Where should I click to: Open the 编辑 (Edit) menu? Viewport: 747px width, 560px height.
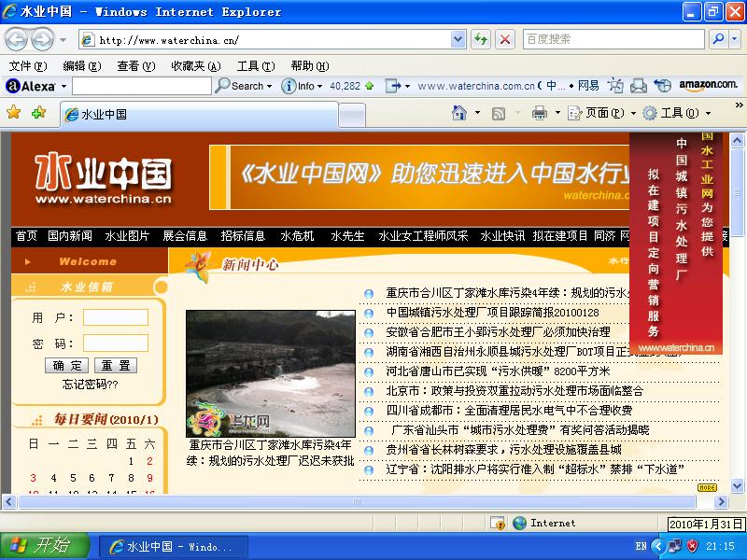coord(82,65)
